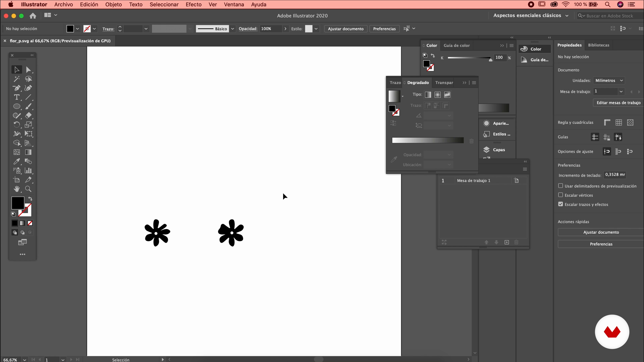Select the Lasso tool
Image resolution: width=644 pixels, height=362 pixels.
click(28, 79)
